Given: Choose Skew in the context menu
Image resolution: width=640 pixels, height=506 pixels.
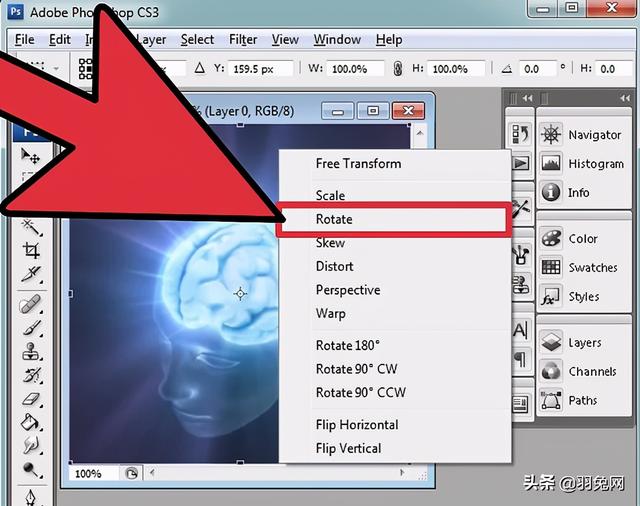Looking at the screenshot, I should pyautogui.click(x=395, y=243).
